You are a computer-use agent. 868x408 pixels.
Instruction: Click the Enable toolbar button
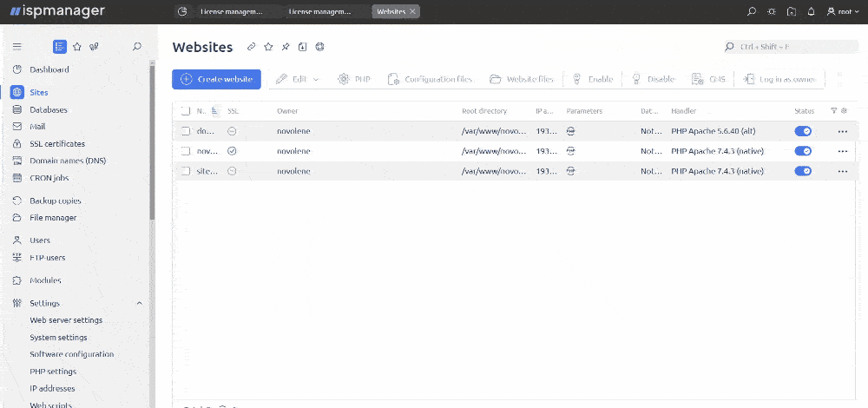(593, 79)
